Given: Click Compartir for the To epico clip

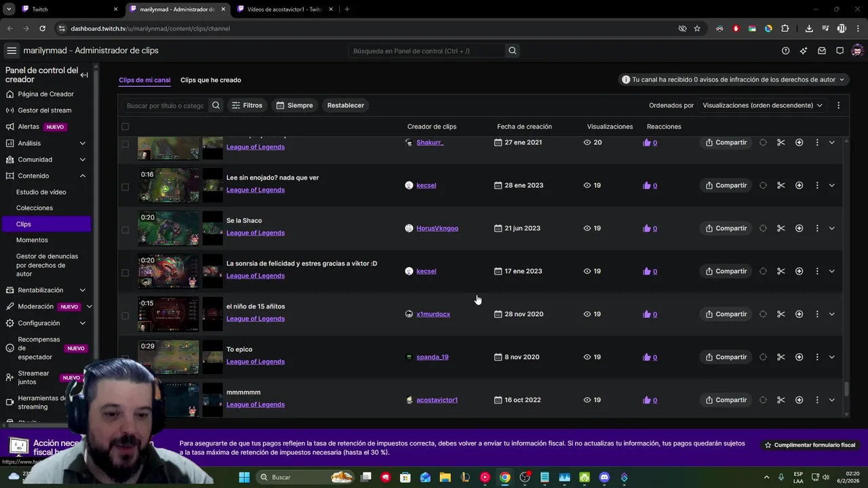Looking at the screenshot, I should pyautogui.click(x=726, y=357).
